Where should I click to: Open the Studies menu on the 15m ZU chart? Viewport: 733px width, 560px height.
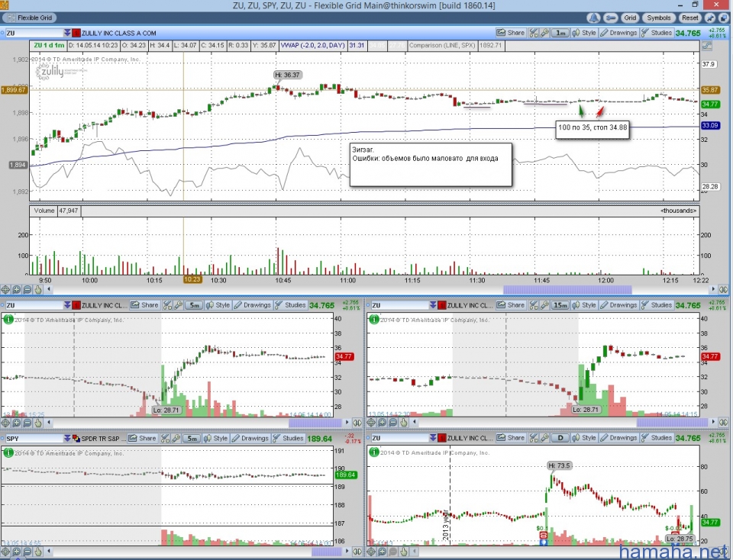pyautogui.click(x=657, y=305)
